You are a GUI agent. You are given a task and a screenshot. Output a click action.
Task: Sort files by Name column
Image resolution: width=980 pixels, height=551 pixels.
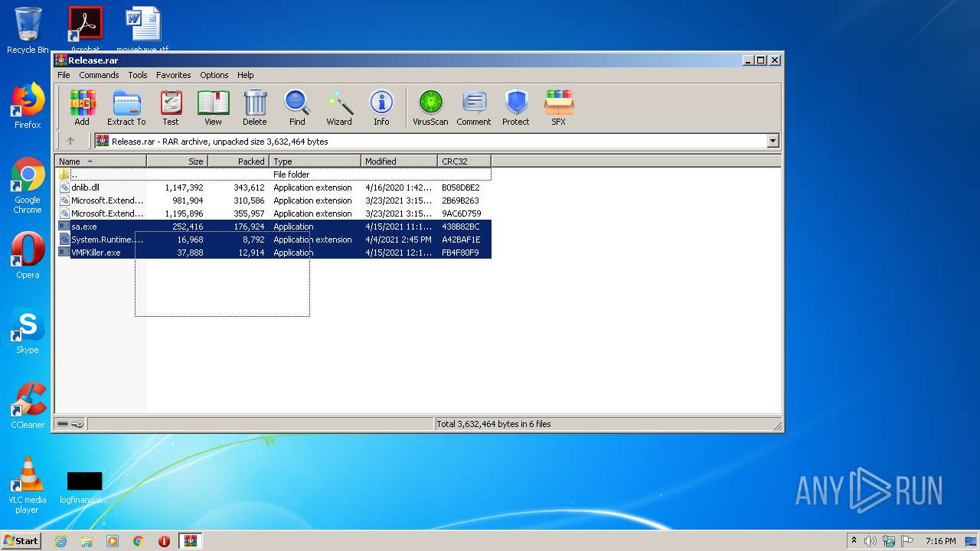tap(100, 161)
